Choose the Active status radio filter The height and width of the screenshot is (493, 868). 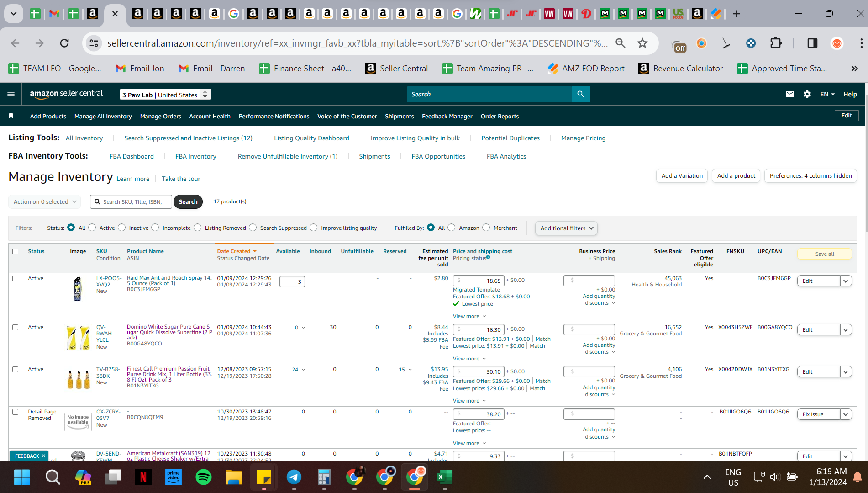(x=92, y=228)
